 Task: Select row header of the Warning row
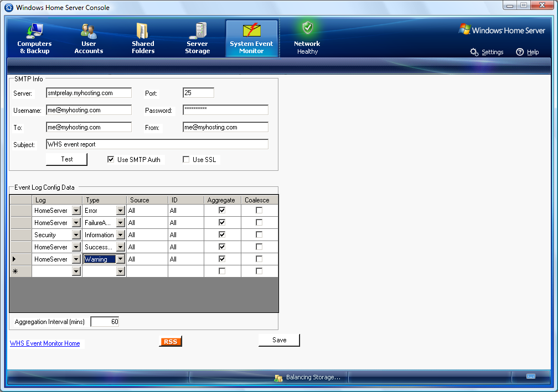pos(20,259)
